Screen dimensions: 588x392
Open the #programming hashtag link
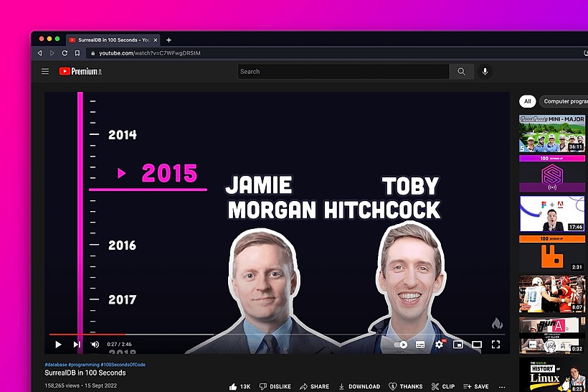click(x=84, y=365)
